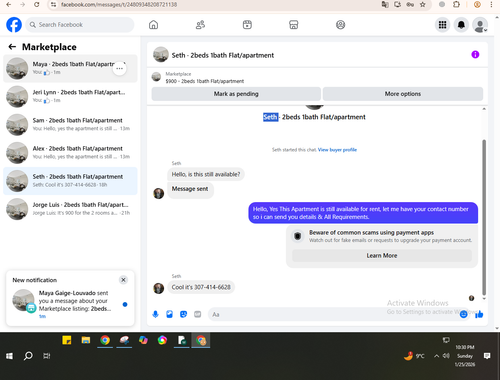Click the 'Cool it's 307-414-6628' message
The width and height of the screenshot is (500, 380).
click(201, 287)
